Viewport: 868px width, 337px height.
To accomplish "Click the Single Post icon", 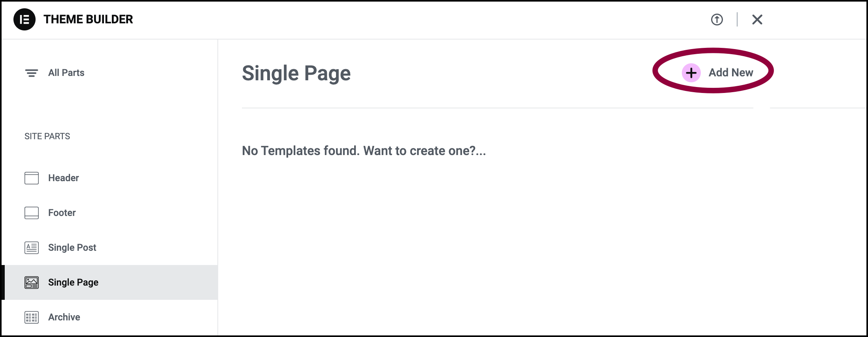I will [32, 248].
